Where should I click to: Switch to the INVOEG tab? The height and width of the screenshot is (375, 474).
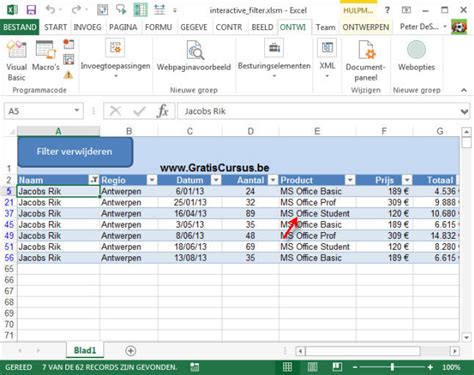coord(87,27)
